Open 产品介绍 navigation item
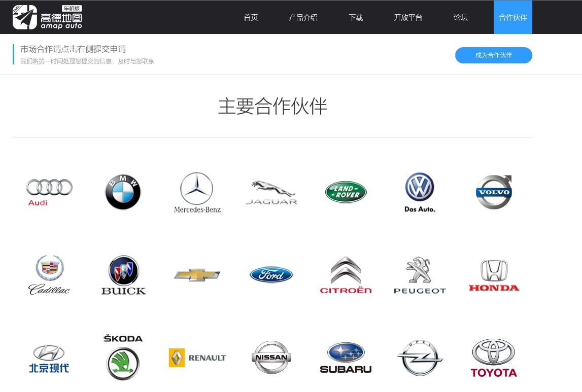Viewport: 582px width, 392px height. [303, 17]
